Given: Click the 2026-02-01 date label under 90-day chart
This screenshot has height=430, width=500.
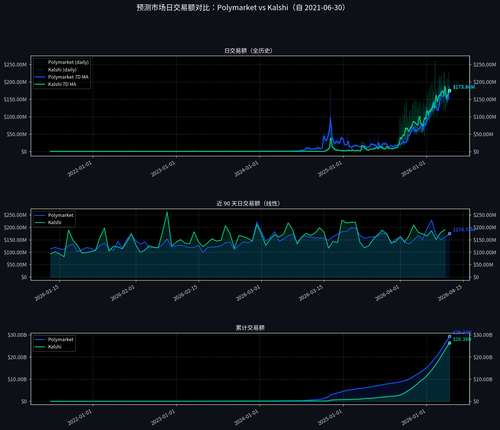Looking at the screenshot, I should tap(123, 293).
